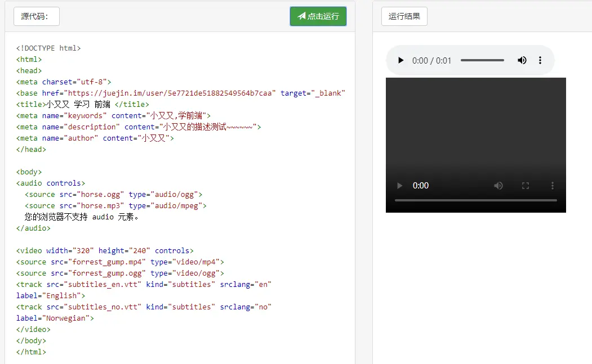The image size is (592, 364).
Task: Click the meta description code line
Action: [x=138, y=127]
